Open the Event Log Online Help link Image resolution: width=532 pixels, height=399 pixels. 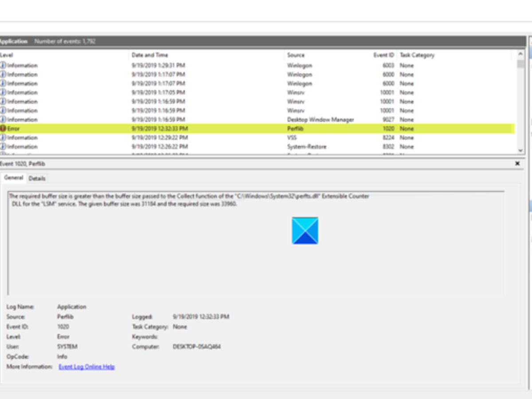pyautogui.click(x=86, y=367)
